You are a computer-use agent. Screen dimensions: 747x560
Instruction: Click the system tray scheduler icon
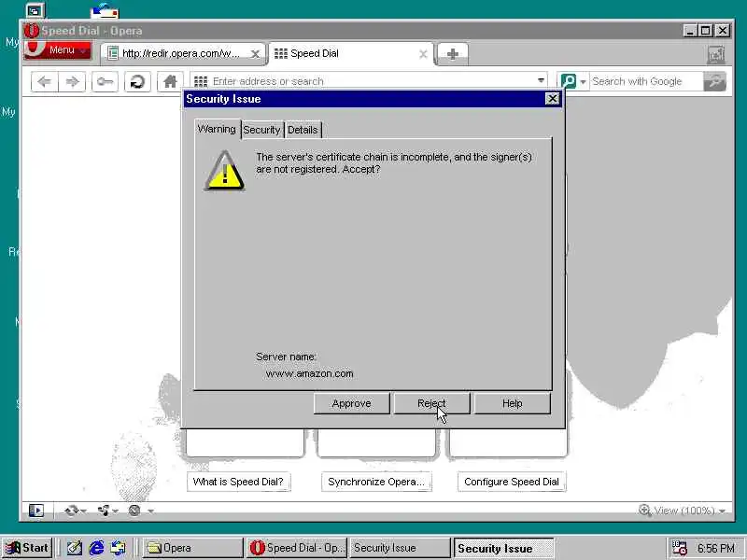(679, 548)
